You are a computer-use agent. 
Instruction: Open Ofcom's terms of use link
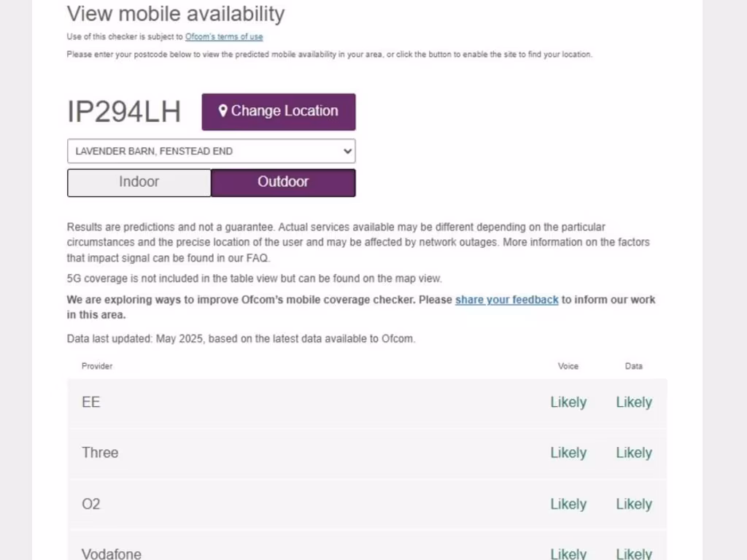point(224,36)
